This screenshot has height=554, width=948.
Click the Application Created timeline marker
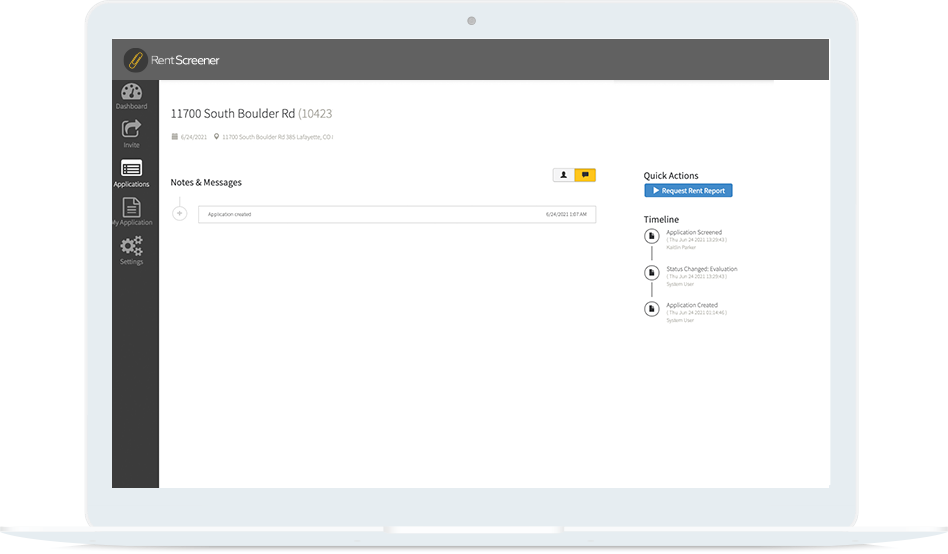(x=651, y=310)
